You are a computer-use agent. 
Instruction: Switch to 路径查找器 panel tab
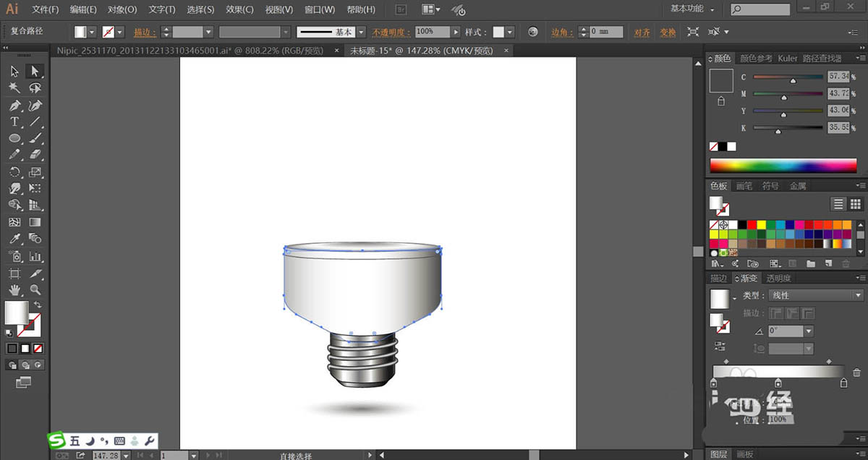pos(822,58)
